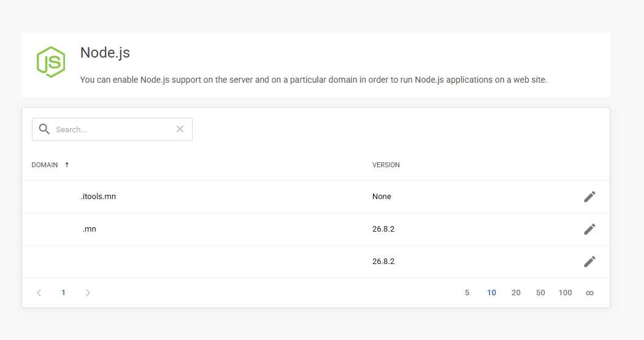The width and height of the screenshot is (644, 340).
Task: Click 26.8.2 version in .mn row
Action: [383, 229]
